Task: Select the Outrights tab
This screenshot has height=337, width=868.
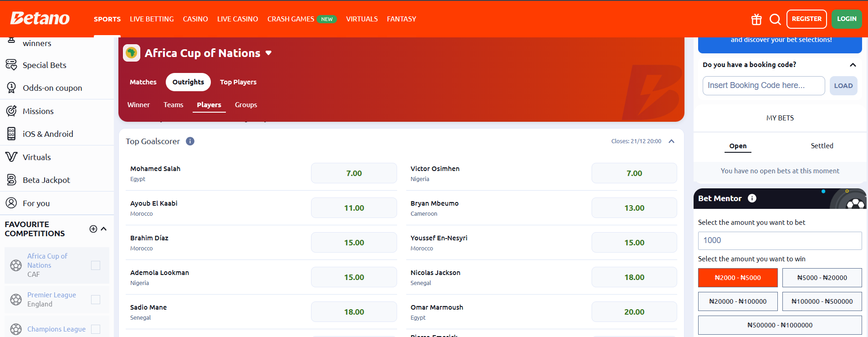Action: pyautogui.click(x=188, y=82)
